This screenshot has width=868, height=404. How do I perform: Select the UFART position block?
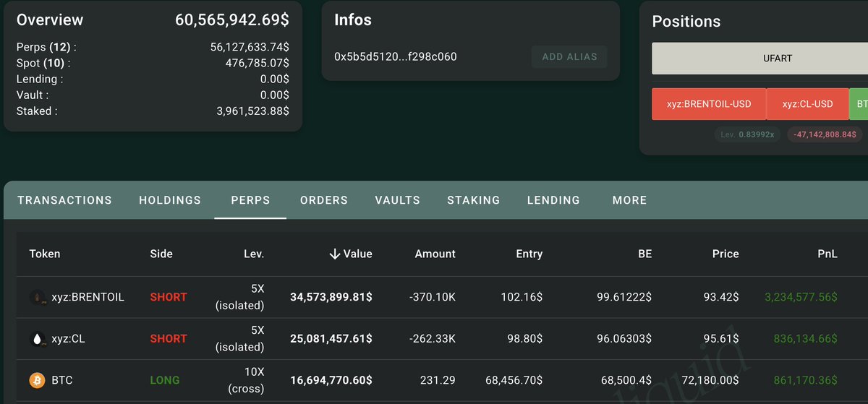coord(759,59)
